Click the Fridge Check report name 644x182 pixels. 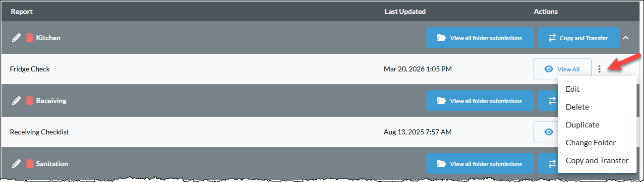30,69
